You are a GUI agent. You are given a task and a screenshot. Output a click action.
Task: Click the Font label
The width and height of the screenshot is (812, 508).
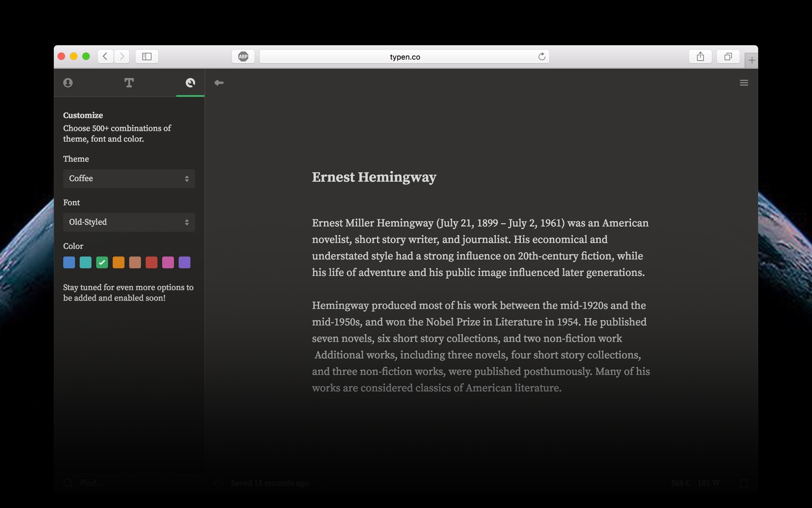pos(72,203)
